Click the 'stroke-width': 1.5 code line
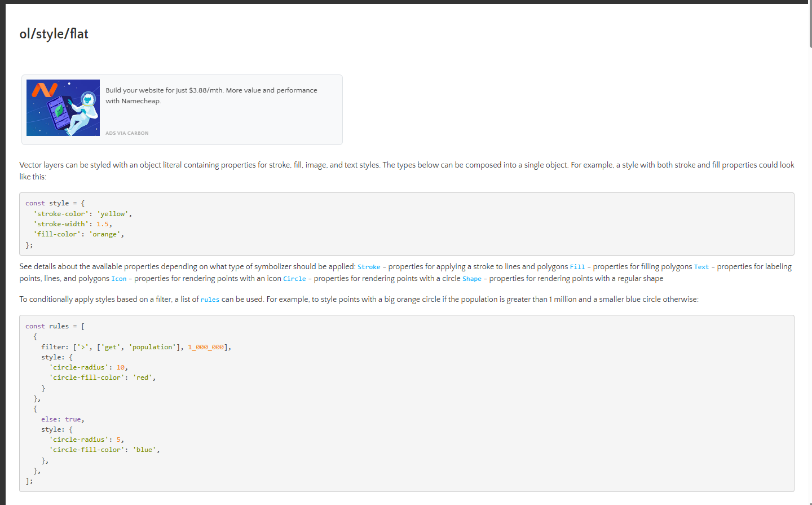Image resolution: width=812 pixels, height=505 pixels. click(x=73, y=224)
